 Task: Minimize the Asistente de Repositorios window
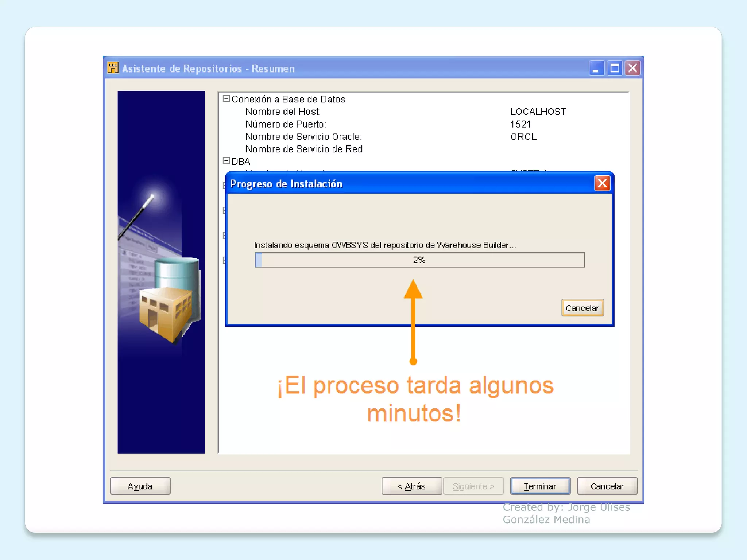coord(596,68)
